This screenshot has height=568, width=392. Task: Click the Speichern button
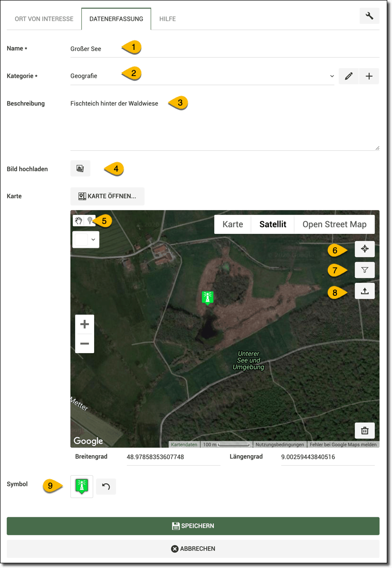tap(193, 526)
